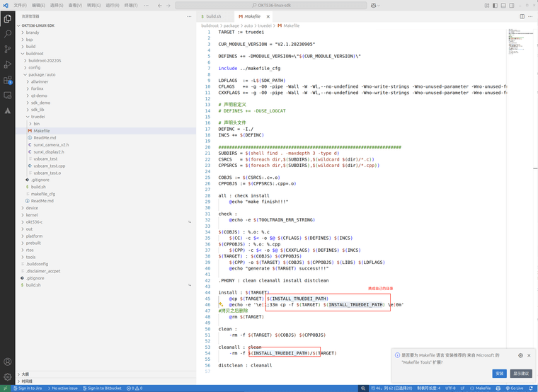This screenshot has height=392, width=538.
Task: Click the 安装 install button in notification
Action: [x=499, y=374]
